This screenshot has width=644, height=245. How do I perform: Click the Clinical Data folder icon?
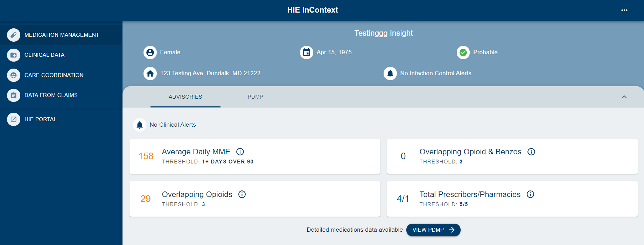pyautogui.click(x=13, y=55)
